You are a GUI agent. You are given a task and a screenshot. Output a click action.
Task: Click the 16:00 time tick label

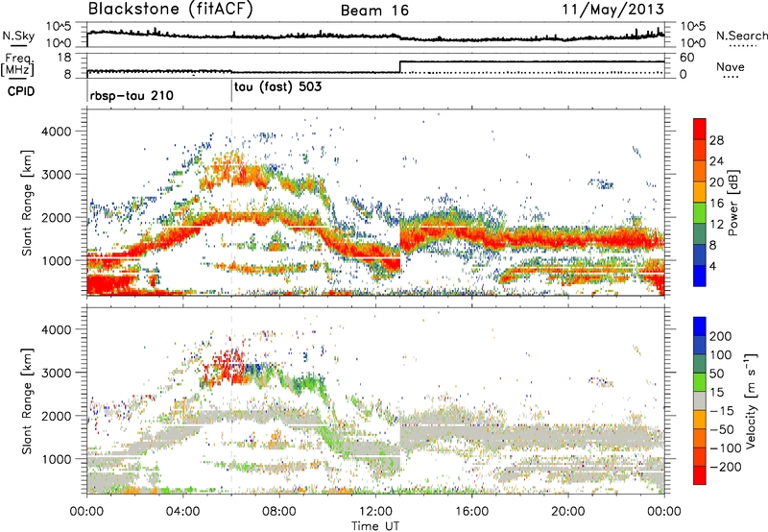coord(471,512)
